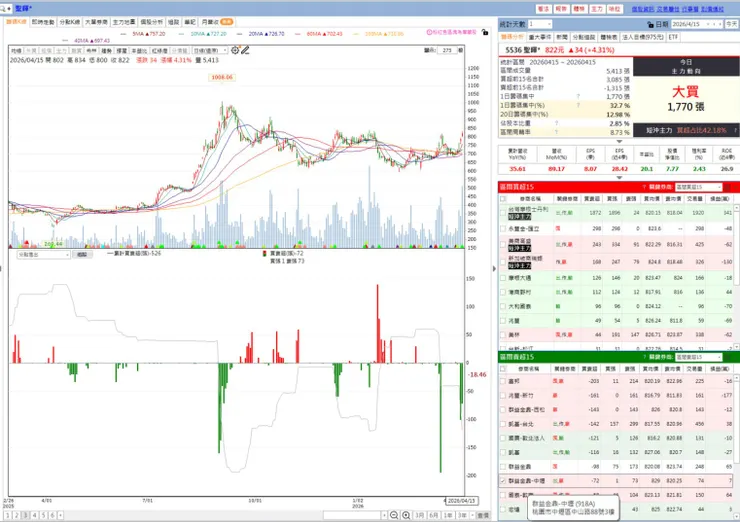Collapse right panel via splitter arrow

coord(494,269)
